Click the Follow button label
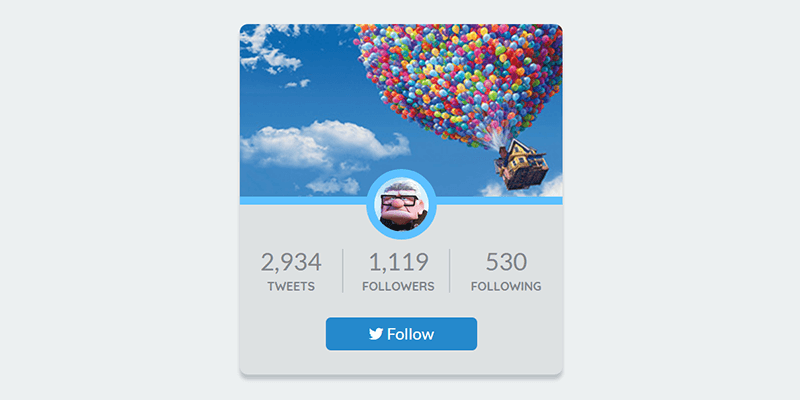Viewport: 800px width, 400px height. pos(411,334)
